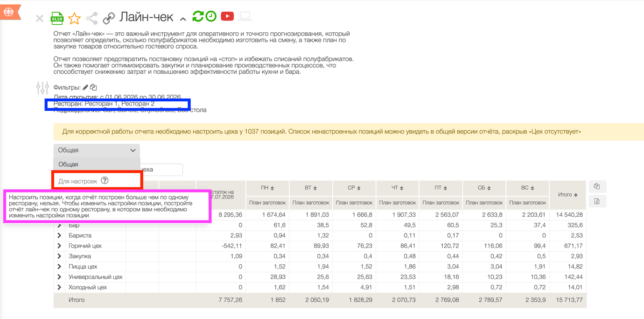This screenshot has width=644, height=319.
Task: Click the Лайн-чек report title
Action: click(x=147, y=17)
